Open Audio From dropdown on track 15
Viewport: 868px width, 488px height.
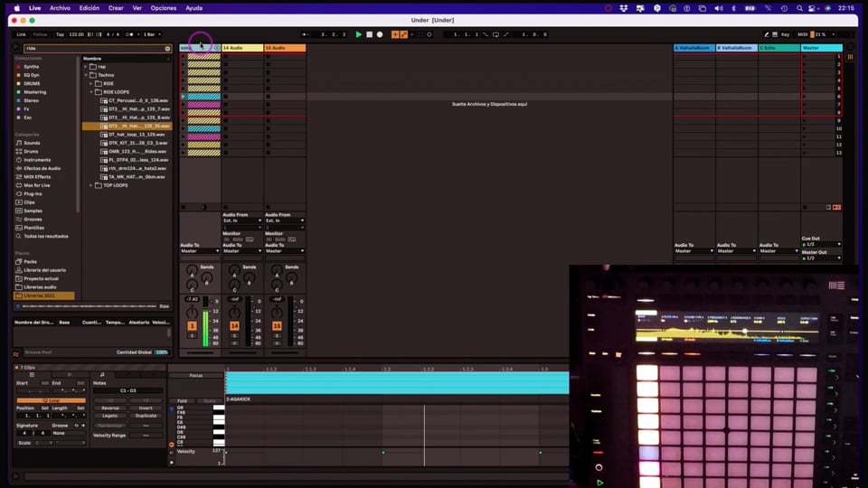tap(285, 221)
